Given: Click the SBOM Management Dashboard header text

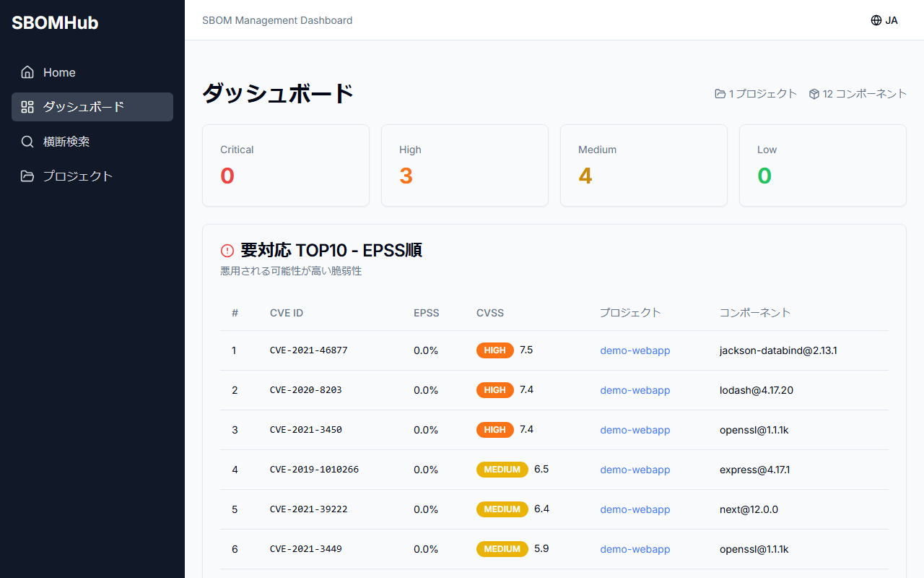Looking at the screenshot, I should tap(278, 20).
